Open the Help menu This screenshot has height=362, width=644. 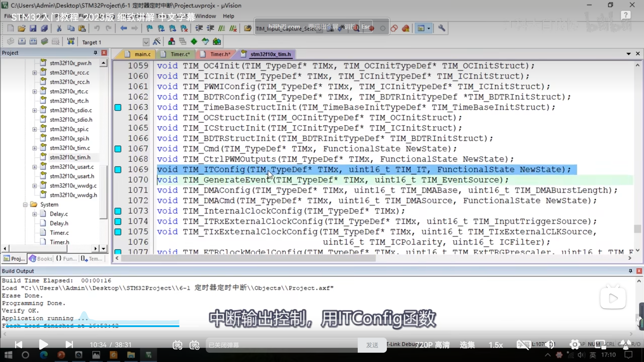click(228, 16)
